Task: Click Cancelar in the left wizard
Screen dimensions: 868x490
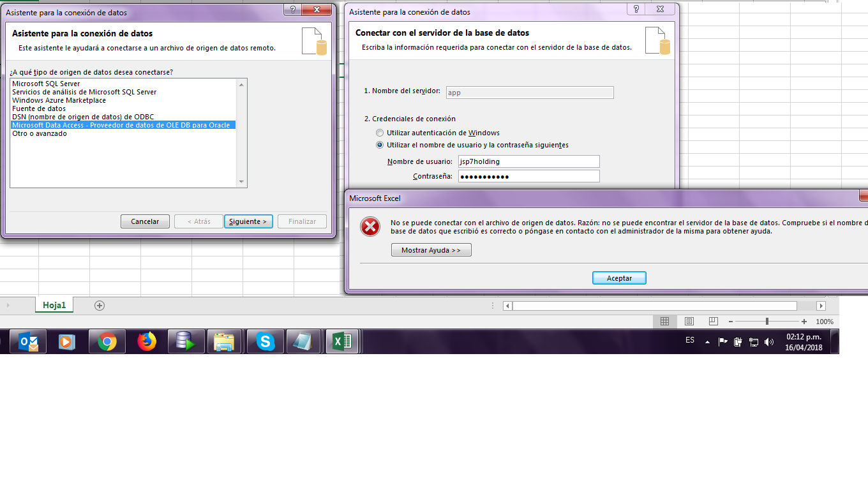Action: point(145,221)
